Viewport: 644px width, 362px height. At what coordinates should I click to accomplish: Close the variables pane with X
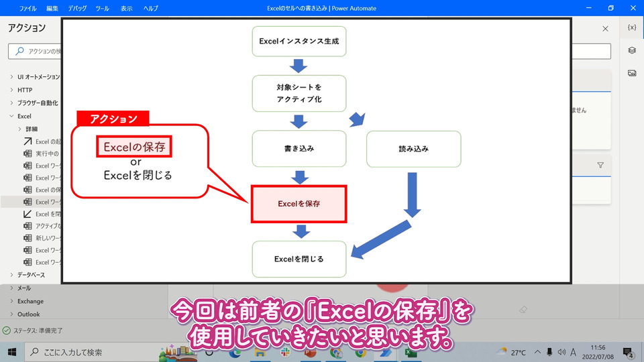(x=605, y=29)
